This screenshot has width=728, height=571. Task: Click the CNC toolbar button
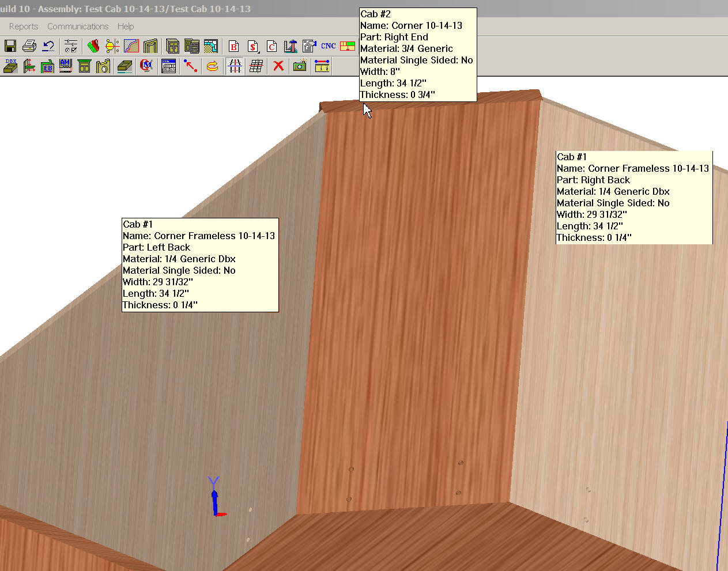(x=328, y=46)
